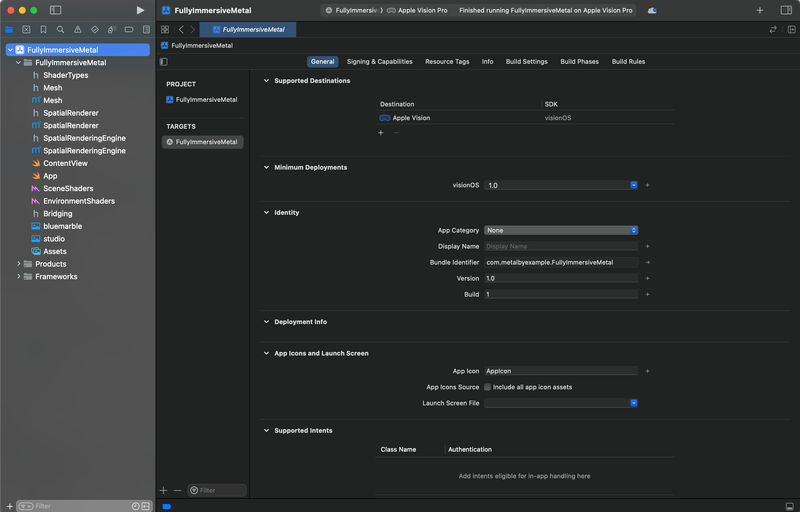Add a new target with the plus button
Viewport: 800px width, 512px height.
163,491
